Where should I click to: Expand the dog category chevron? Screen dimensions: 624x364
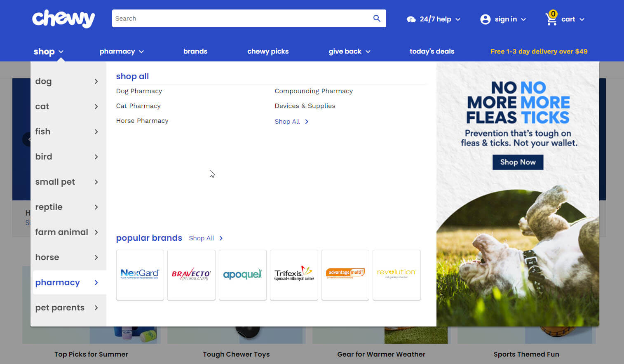pos(96,82)
